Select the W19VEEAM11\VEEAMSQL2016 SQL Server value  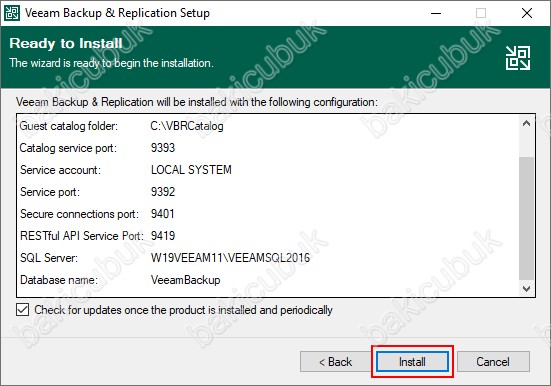[230, 258]
